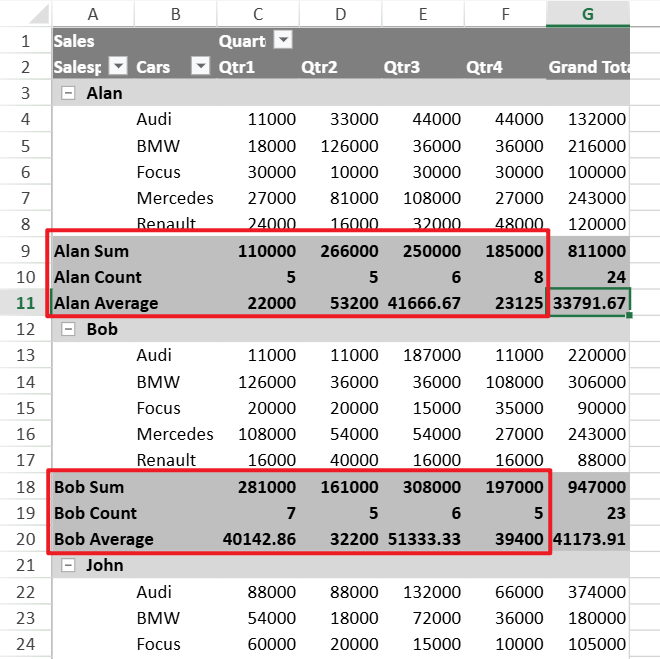Click the Bob group name

point(102,330)
